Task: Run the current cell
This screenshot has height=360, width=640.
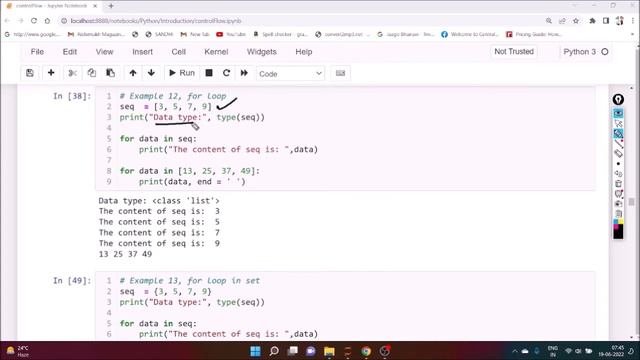Action: coord(182,73)
